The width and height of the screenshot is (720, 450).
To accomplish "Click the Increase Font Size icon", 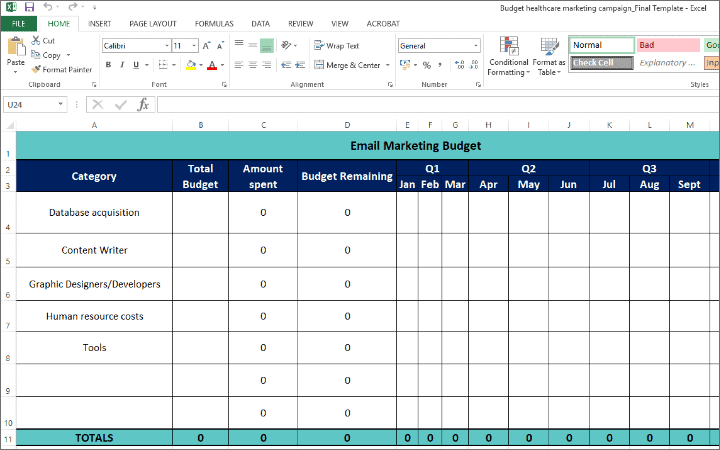I will (207, 45).
